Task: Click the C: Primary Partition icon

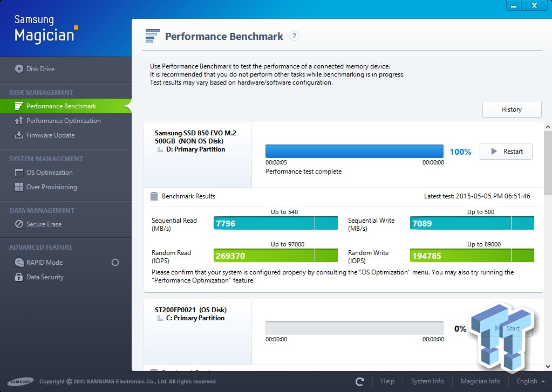Action: [160, 318]
